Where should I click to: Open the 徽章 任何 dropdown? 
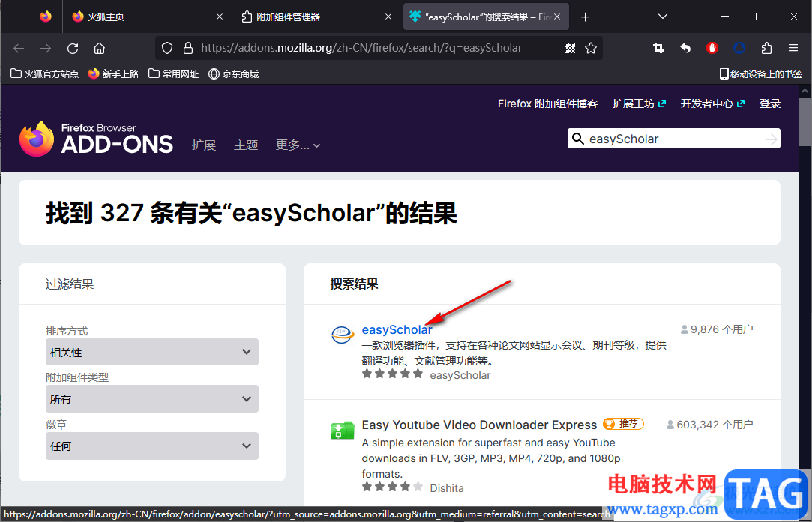point(151,445)
